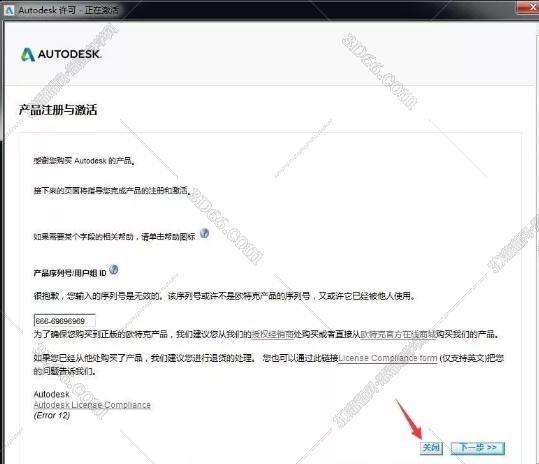Close the Autodesk licensing window with X
This screenshot has height=464, width=539.
[x=528, y=7]
